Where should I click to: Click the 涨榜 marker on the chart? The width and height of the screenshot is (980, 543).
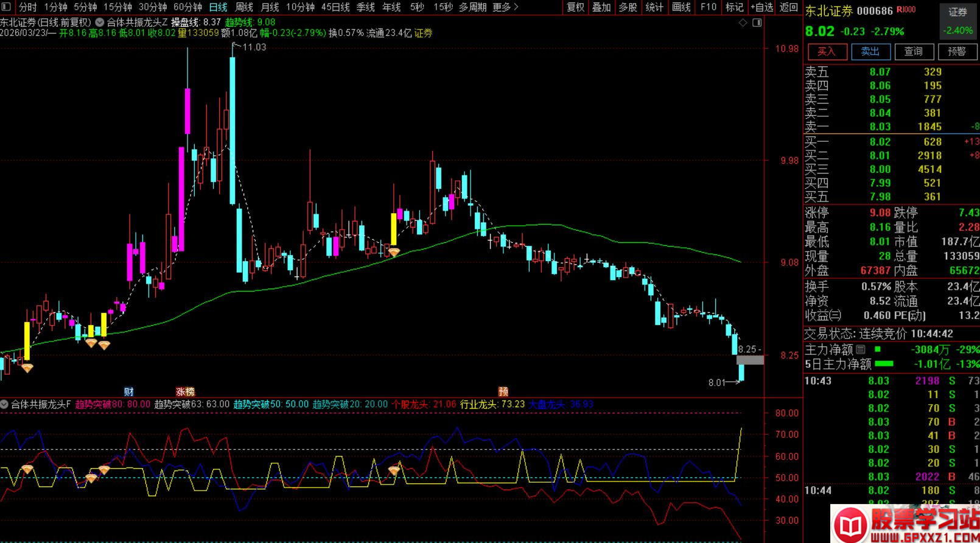pos(185,391)
